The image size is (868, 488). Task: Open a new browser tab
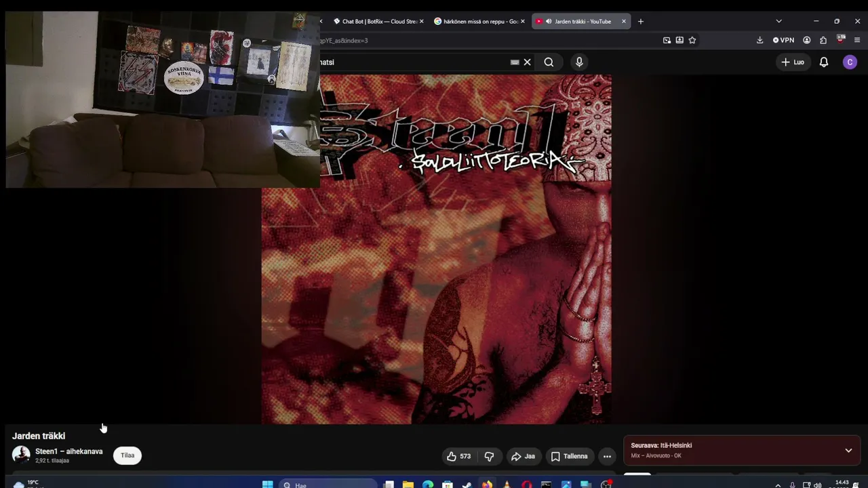point(640,22)
